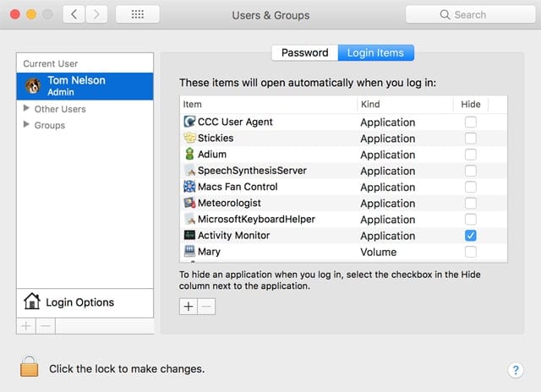The image size is (541, 392).
Task: Click the Search field
Action: tap(467, 14)
